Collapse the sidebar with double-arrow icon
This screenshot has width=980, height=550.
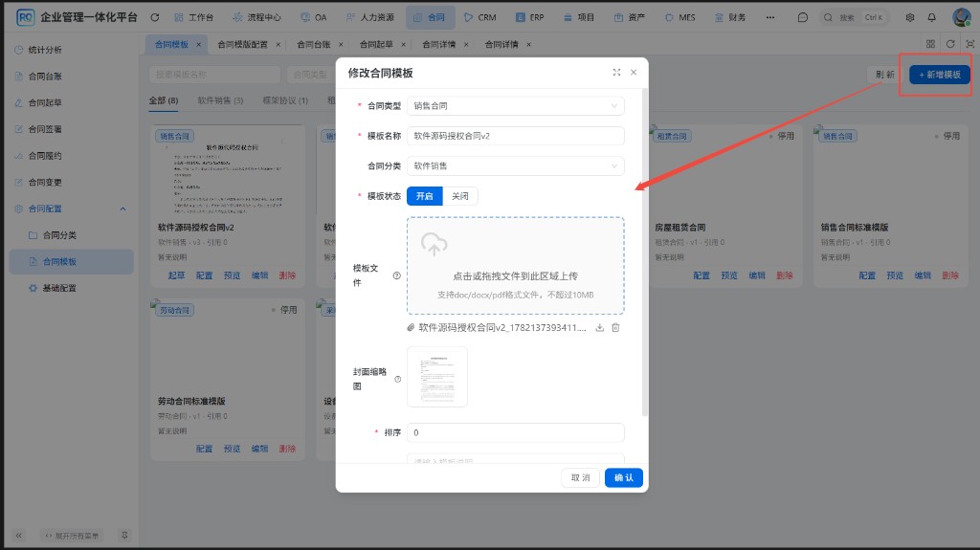pyautogui.click(x=19, y=536)
